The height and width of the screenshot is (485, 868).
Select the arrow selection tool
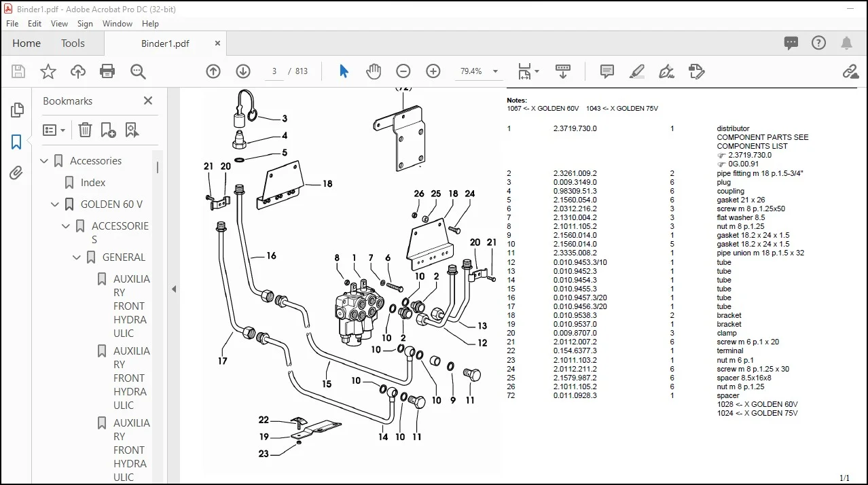[344, 71]
